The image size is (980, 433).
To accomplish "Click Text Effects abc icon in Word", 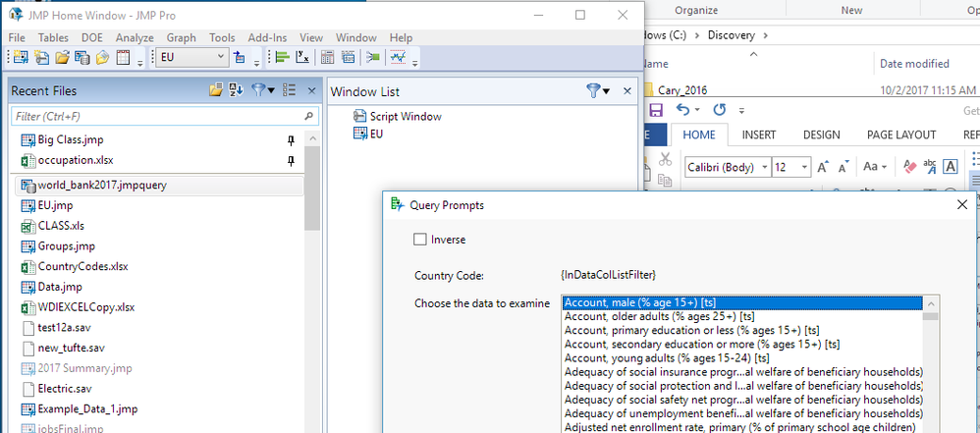I will [x=930, y=167].
